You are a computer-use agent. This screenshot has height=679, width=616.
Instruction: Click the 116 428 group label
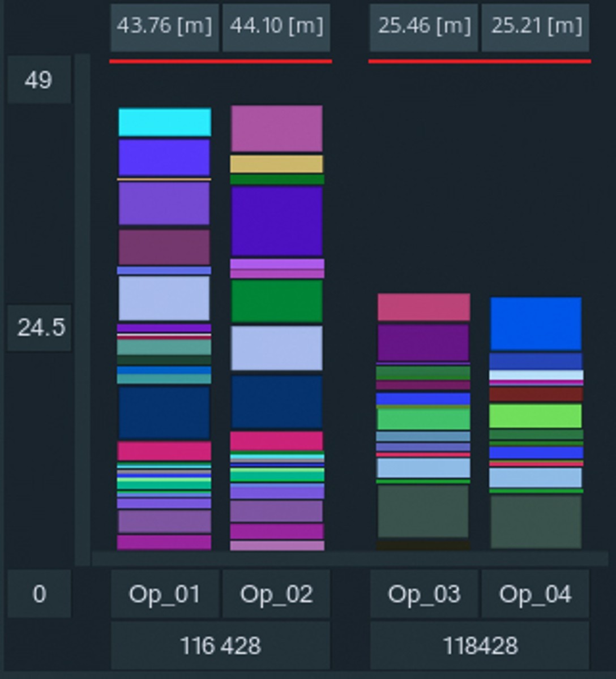(x=220, y=646)
